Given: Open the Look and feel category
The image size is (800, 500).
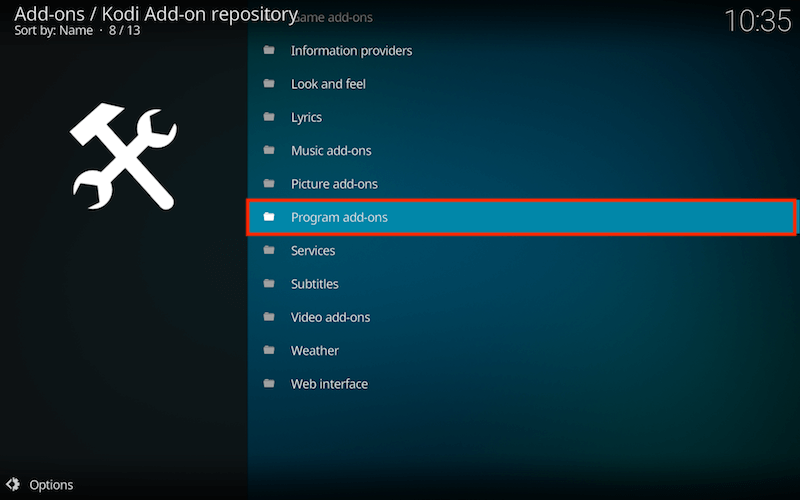Looking at the screenshot, I should [521, 84].
